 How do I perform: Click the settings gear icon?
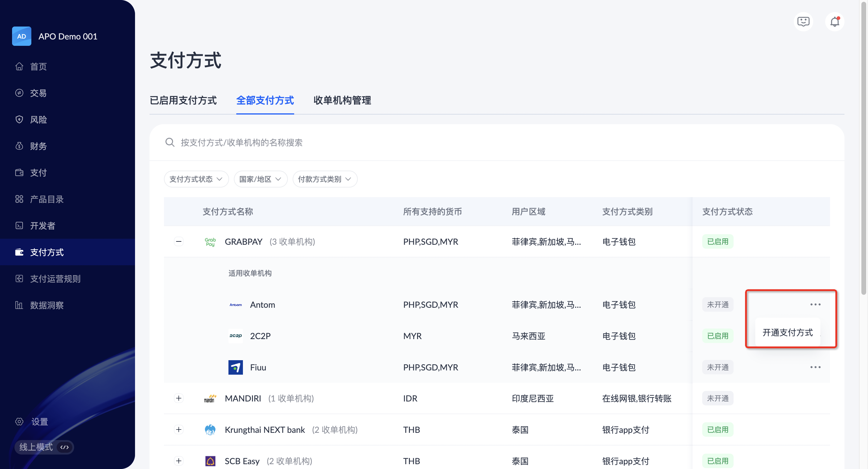pyautogui.click(x=19, y=421)
